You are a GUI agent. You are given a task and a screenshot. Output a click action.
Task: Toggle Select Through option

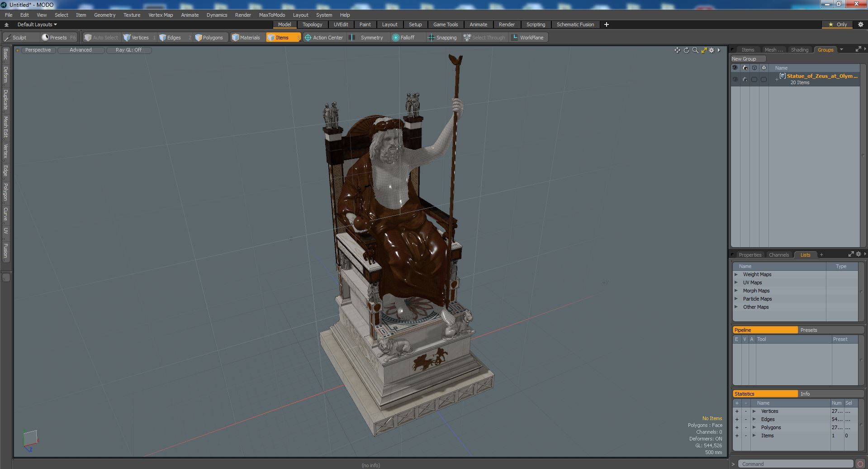484,38
